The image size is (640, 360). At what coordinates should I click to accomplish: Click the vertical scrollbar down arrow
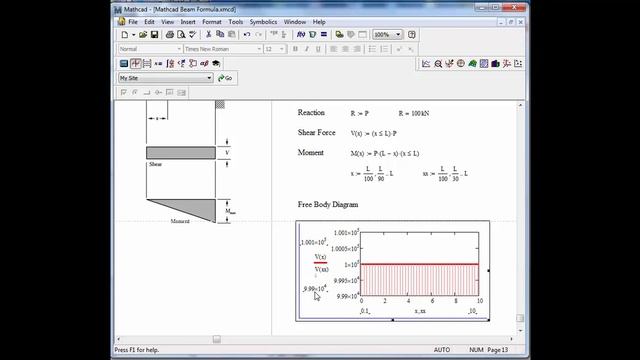520,330
